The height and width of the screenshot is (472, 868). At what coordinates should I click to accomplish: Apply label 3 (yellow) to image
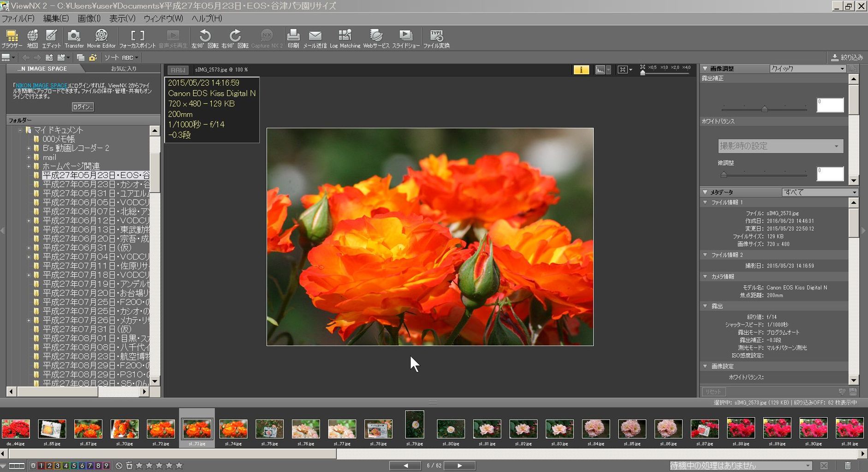pos(58,466)
